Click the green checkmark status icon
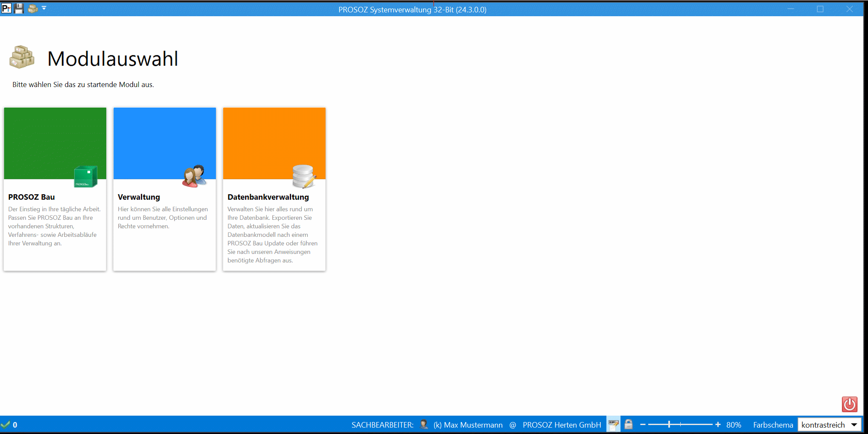The image size is (868, 434). click(x=5, y=425)
